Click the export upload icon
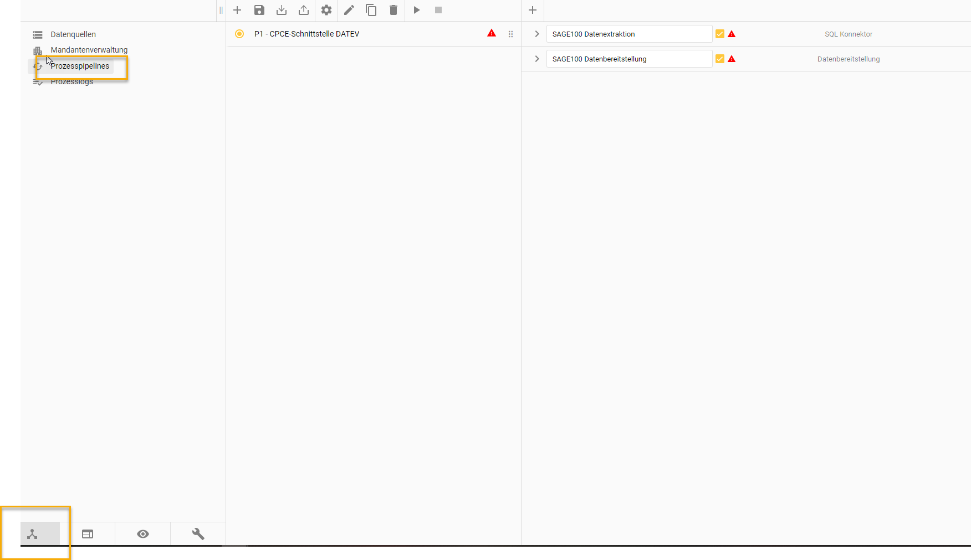 304,10
